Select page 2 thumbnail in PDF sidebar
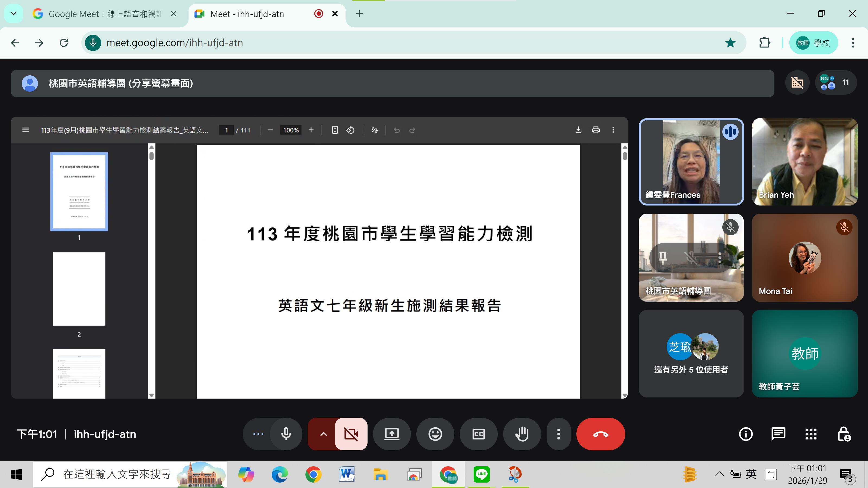 coord(79,289)
